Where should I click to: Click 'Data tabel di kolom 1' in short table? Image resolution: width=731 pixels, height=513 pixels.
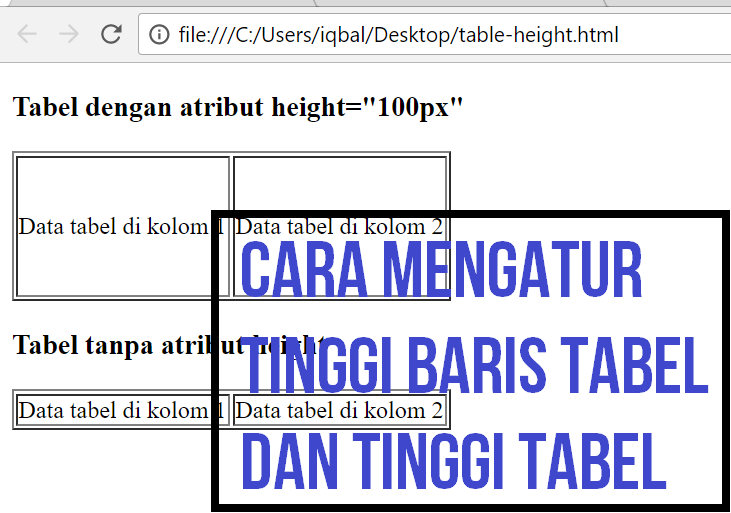(x=121, y=410)
